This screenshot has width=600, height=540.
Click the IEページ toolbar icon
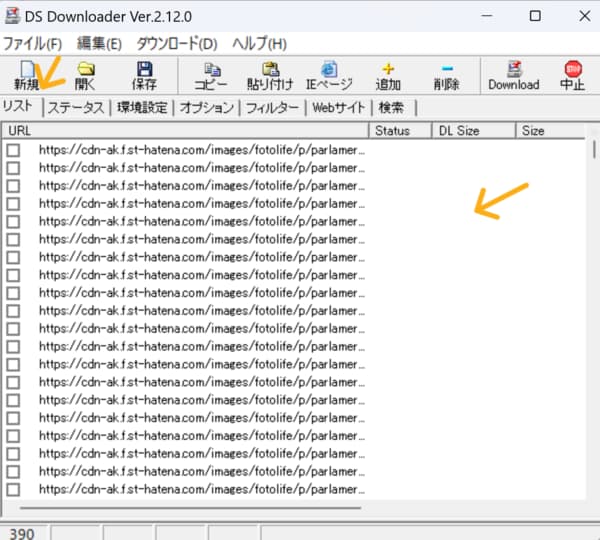pyautogui.click(x=328, y=74)
